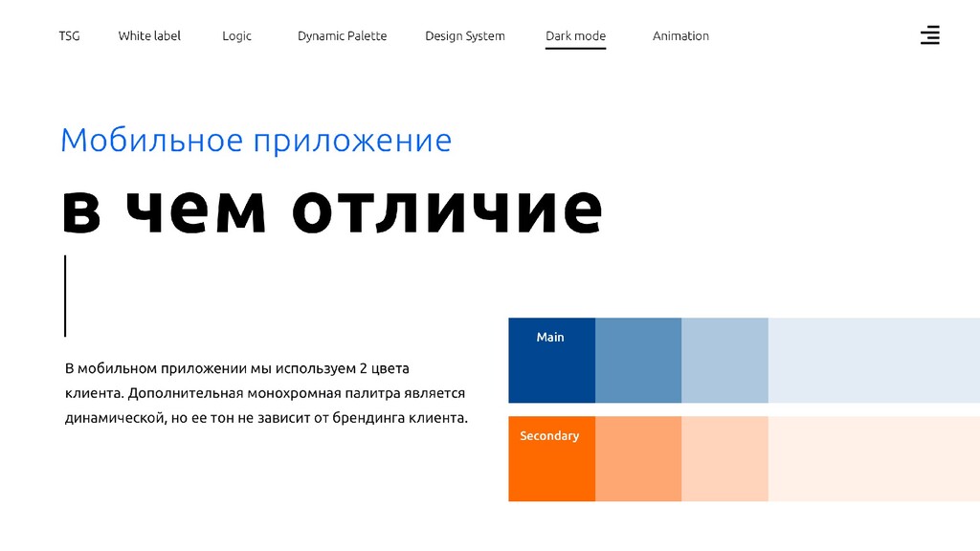
Task: Select the Logic nav item
Action: [x=237, y=36]
